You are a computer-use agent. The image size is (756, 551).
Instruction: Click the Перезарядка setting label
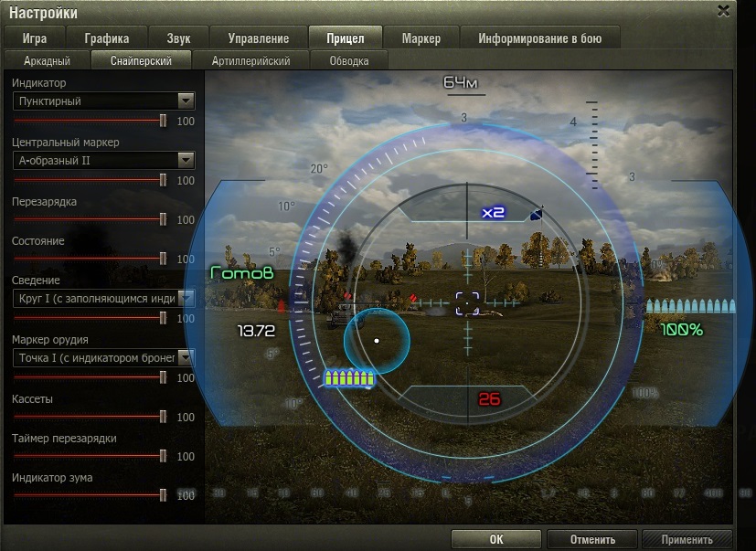coord(45,202)
